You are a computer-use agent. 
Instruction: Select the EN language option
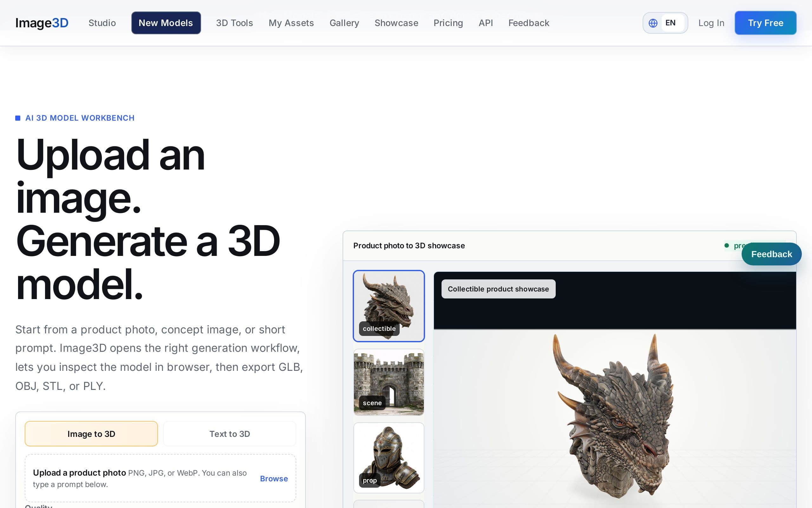(x=672, y=23)
